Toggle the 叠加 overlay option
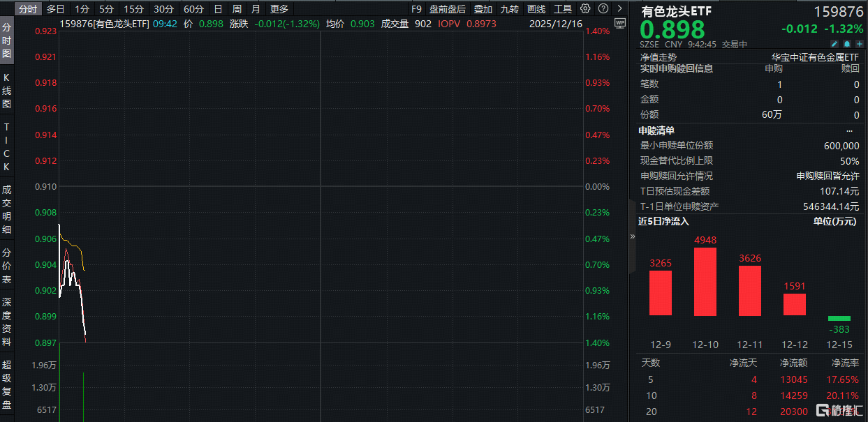Screen dimensions: 868x422 point(483,9)
